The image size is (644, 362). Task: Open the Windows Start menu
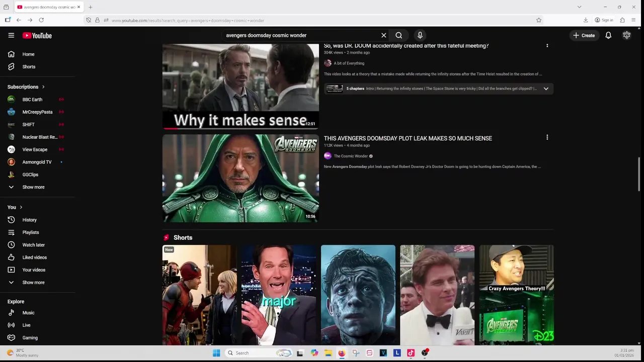(x=216, y=353)
